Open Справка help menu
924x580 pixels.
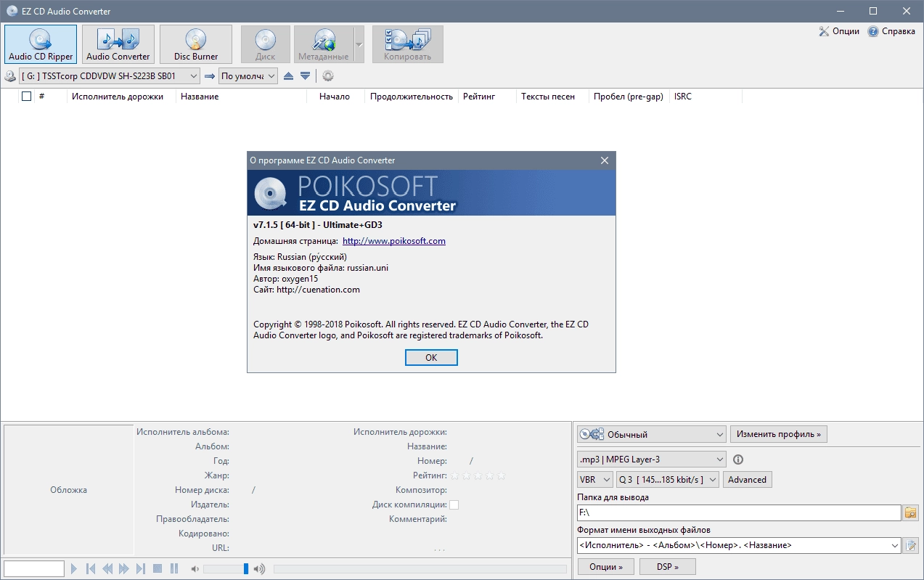tap(891, 31)
